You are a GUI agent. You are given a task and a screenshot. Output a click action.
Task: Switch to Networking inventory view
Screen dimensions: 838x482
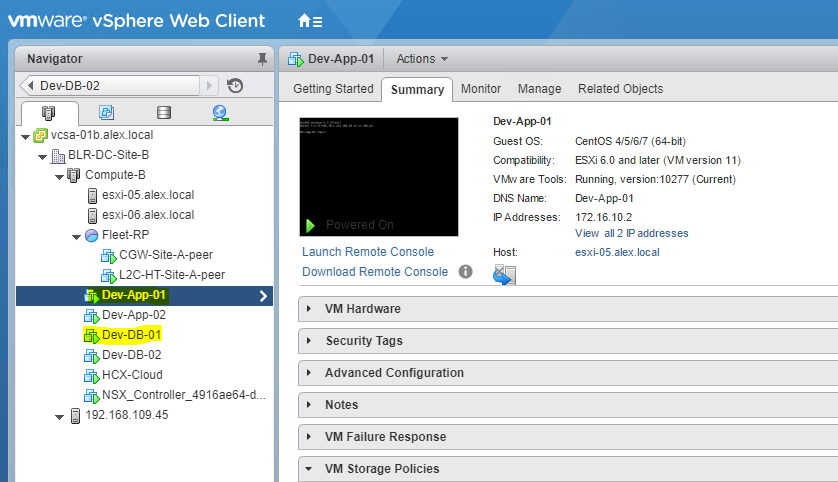coord(220,113)
